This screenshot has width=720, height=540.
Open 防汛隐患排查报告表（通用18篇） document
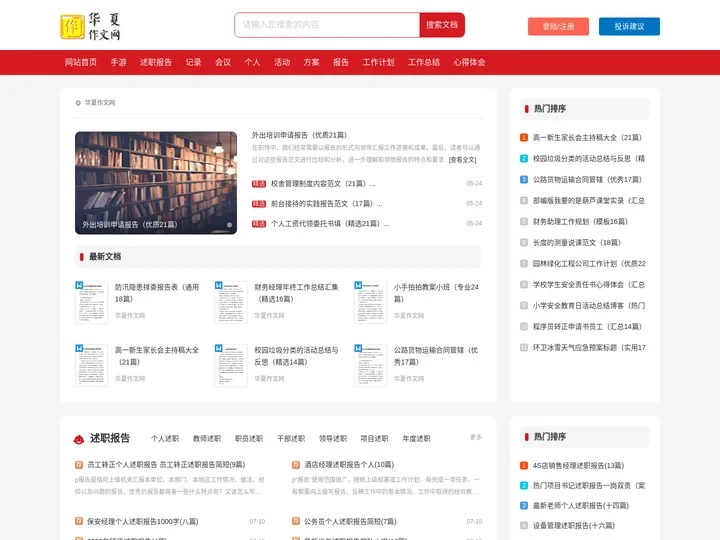pos(157,293)
